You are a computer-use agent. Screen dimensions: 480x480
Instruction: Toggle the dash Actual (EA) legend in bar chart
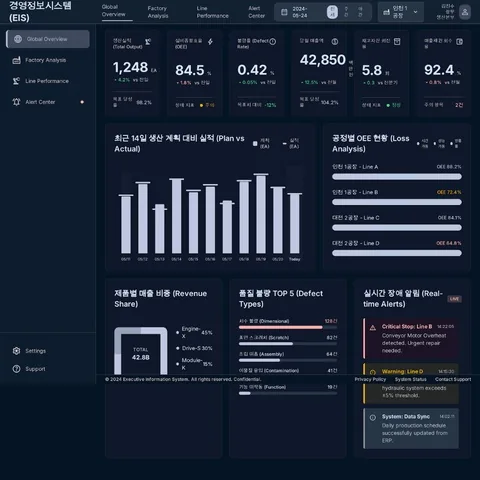pyautogui.click(x=291, y=143)
